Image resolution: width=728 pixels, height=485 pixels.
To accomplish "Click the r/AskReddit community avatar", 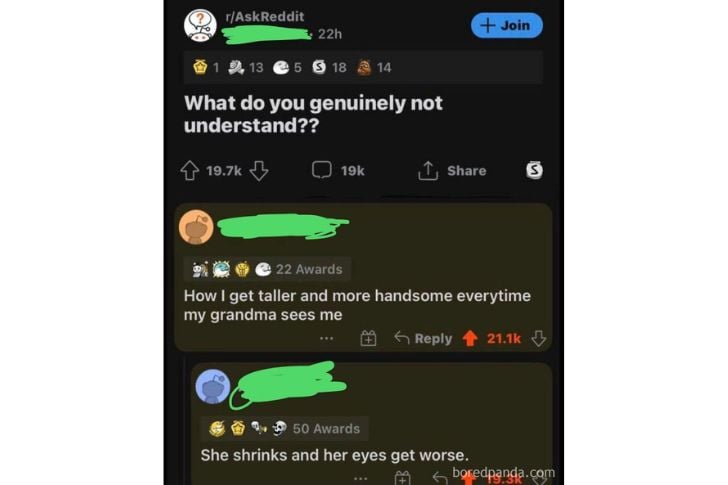I will coord(200,26).
